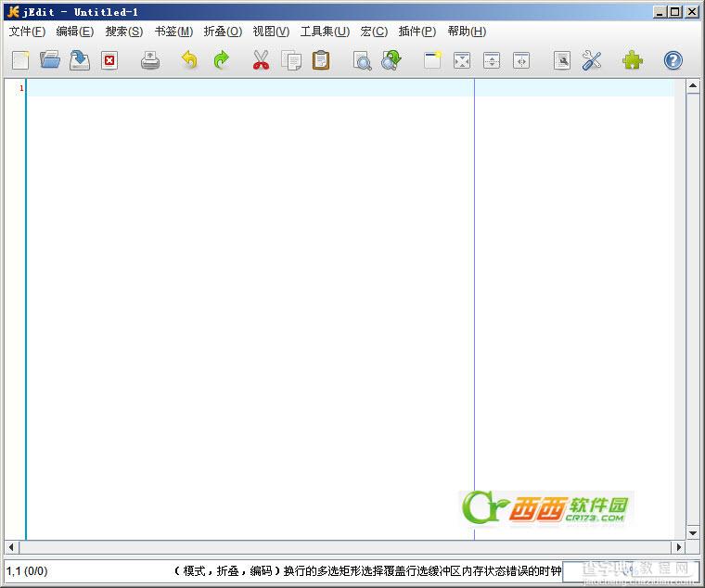Click the horizontal scrollbar left arrow
The height and width of the screenshot is (588, 705).
click(12, 547)
